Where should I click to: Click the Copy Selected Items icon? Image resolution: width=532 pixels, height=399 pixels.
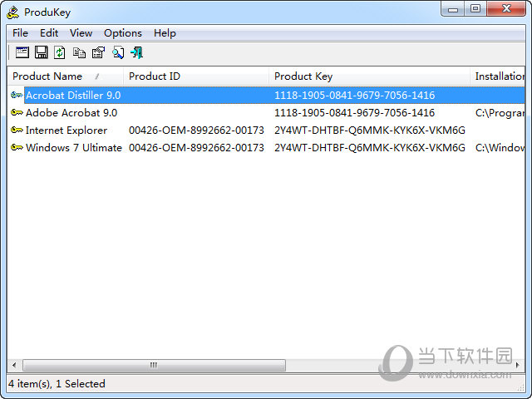click(79, 52)
